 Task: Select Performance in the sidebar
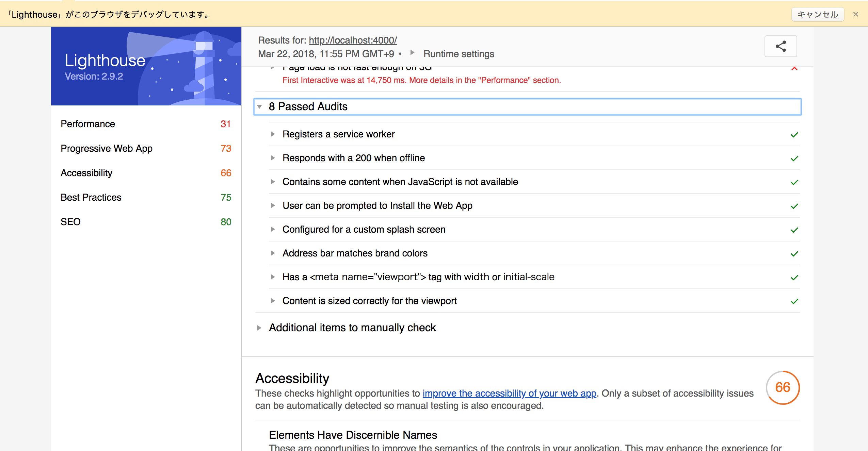point(88,124)
